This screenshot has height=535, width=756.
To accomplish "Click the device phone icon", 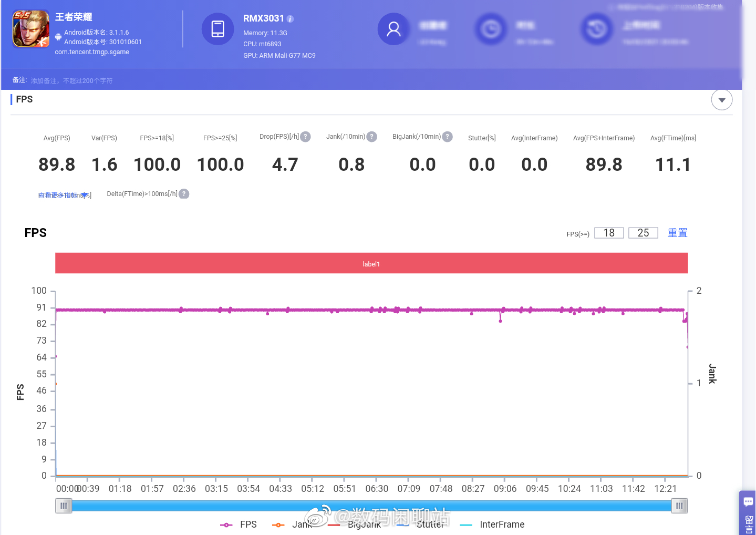I will click(218, 29).
